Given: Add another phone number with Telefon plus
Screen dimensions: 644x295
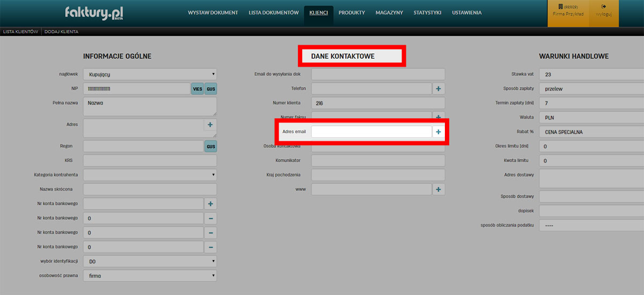Looking at the screenshot, I should 438,88.
